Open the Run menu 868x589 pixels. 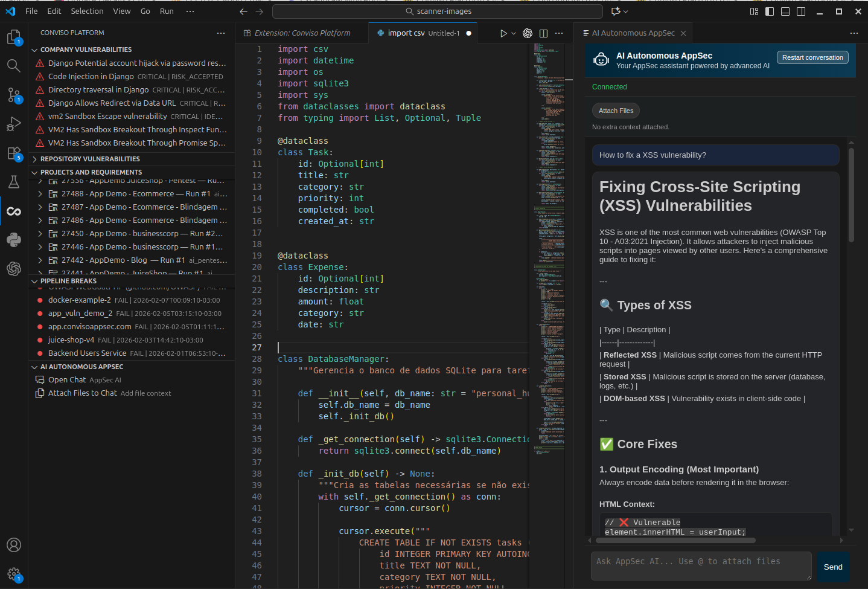pyautogui.click(x=167, y=11)
